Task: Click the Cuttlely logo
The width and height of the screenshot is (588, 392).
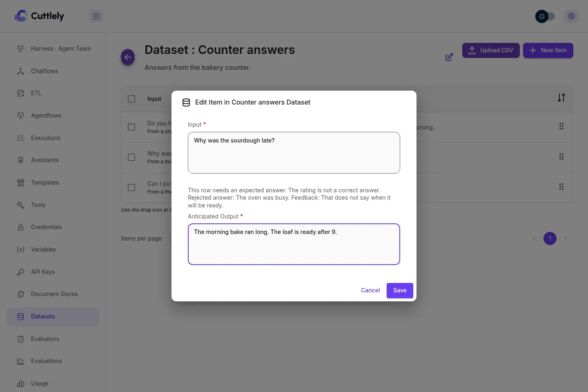Action: pos(39,16)
